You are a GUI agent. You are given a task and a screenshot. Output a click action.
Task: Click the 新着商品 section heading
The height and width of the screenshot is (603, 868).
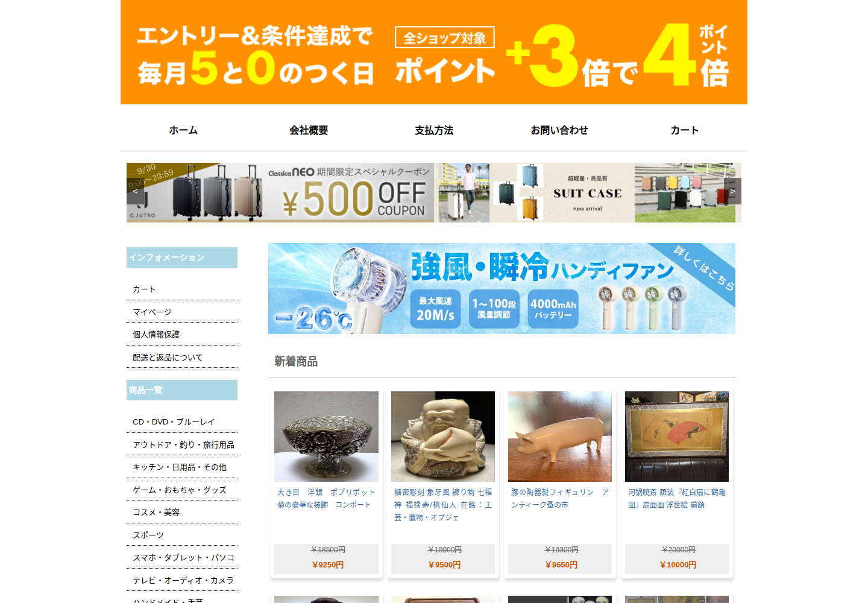coord(296,361)
